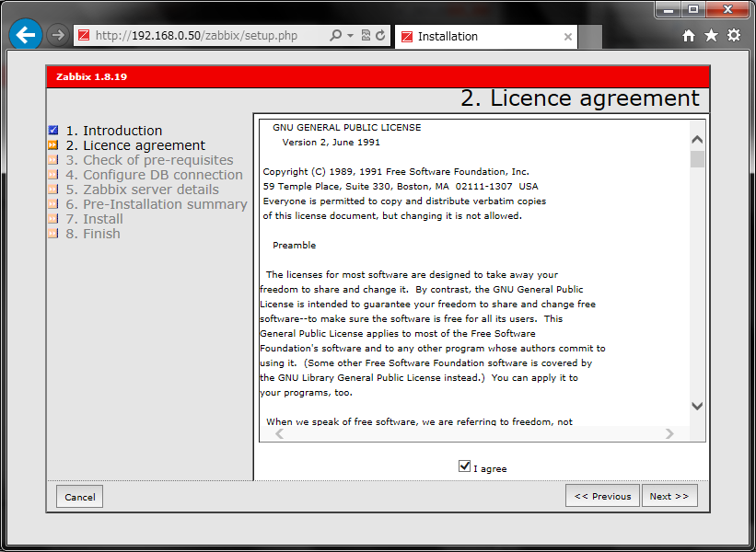Click the Install step icon
This screenshot has width=756, height=552.
[53, 219]
